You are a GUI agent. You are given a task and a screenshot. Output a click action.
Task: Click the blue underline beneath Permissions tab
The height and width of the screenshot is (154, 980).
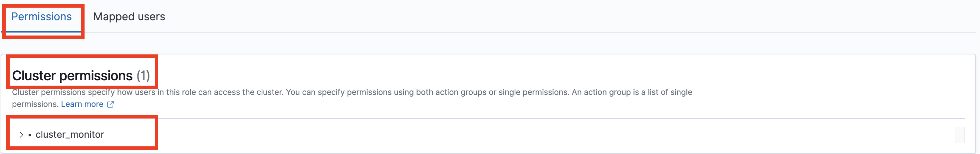click(x=42, y=32)
